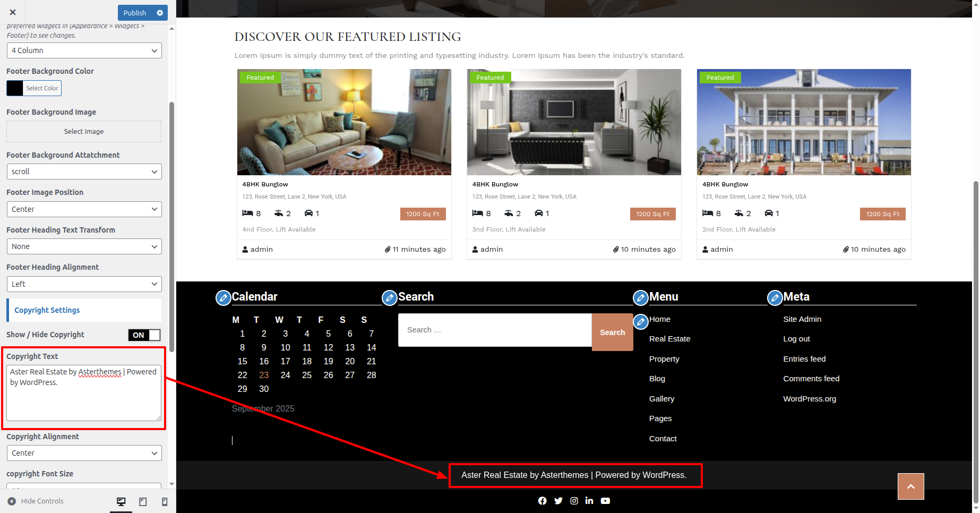Open the 4 Column footer layout dropdown
The height and width of the screenshot is (513, 980).
pyautogui.click(x=84, y=50)
